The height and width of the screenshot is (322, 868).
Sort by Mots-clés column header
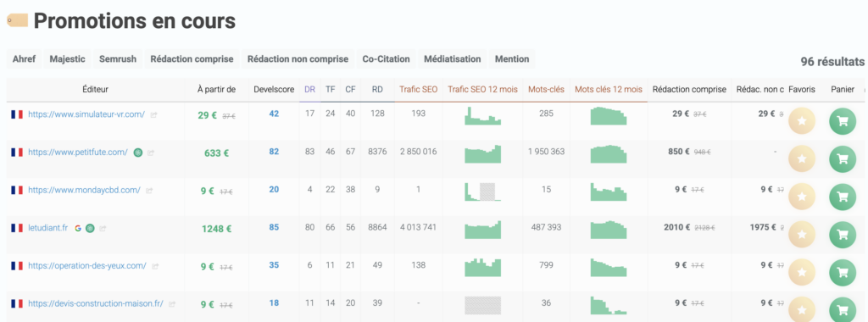coord(546,90)
